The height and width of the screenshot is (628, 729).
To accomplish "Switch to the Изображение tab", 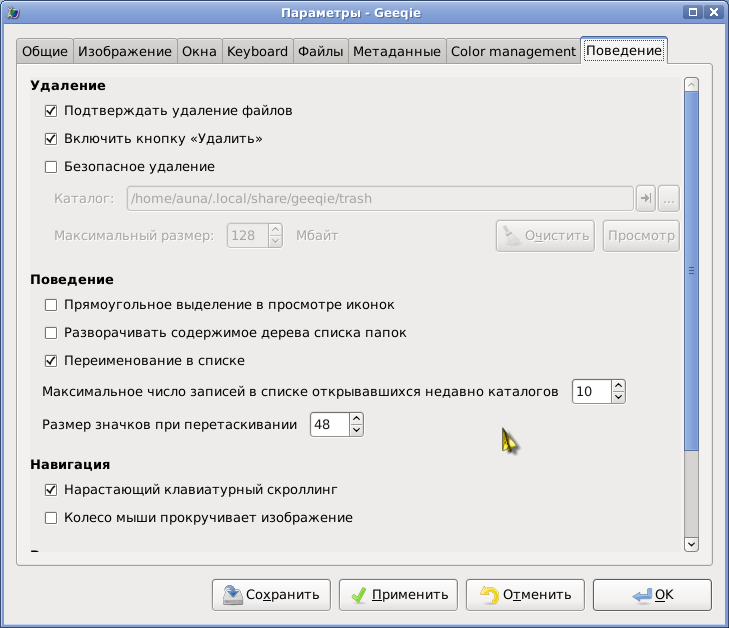I will coord(125,51).
